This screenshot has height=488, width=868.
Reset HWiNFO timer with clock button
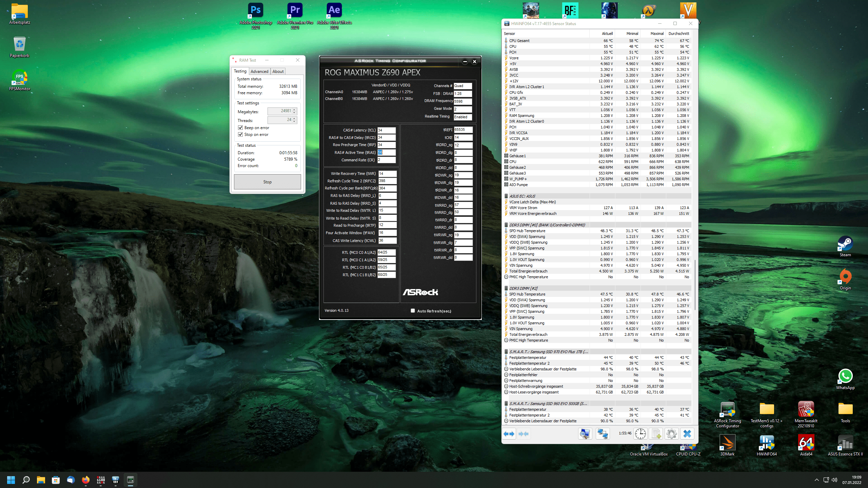point(640,434)
